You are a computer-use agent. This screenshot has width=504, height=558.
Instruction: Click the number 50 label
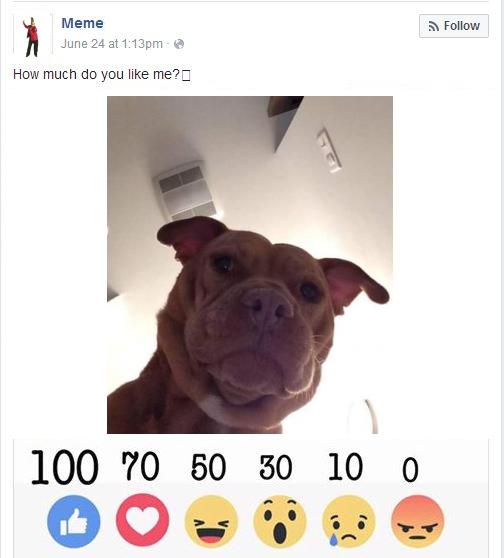pyautogui.click(x=209, y=467)
